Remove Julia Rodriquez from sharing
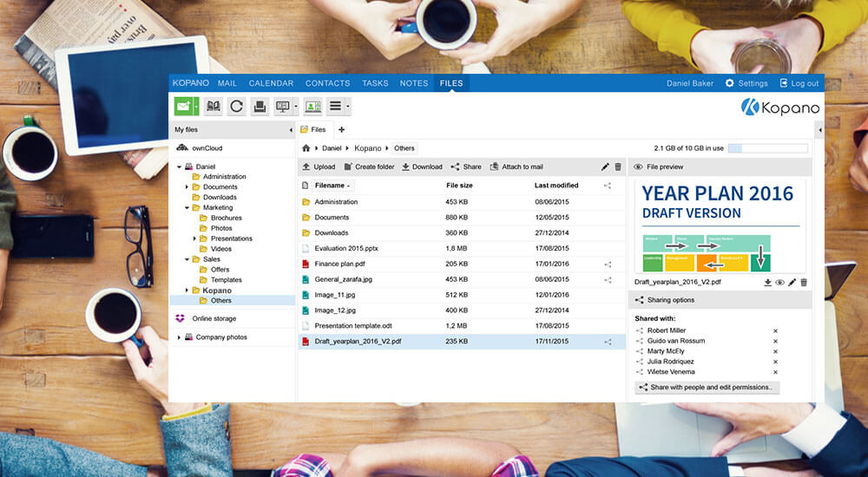The height and width of the screenshot is (477, 868). (775, 362)
